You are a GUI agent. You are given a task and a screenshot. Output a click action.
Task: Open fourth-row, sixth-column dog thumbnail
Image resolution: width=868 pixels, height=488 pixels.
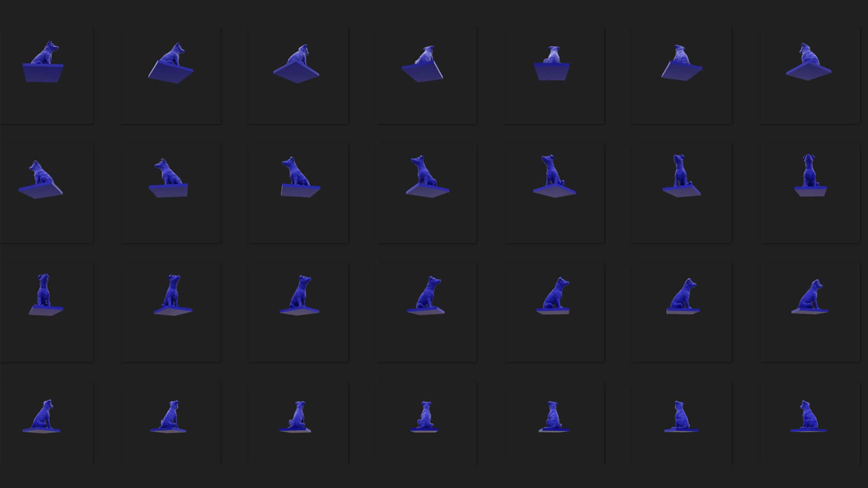tap(682, 424)
